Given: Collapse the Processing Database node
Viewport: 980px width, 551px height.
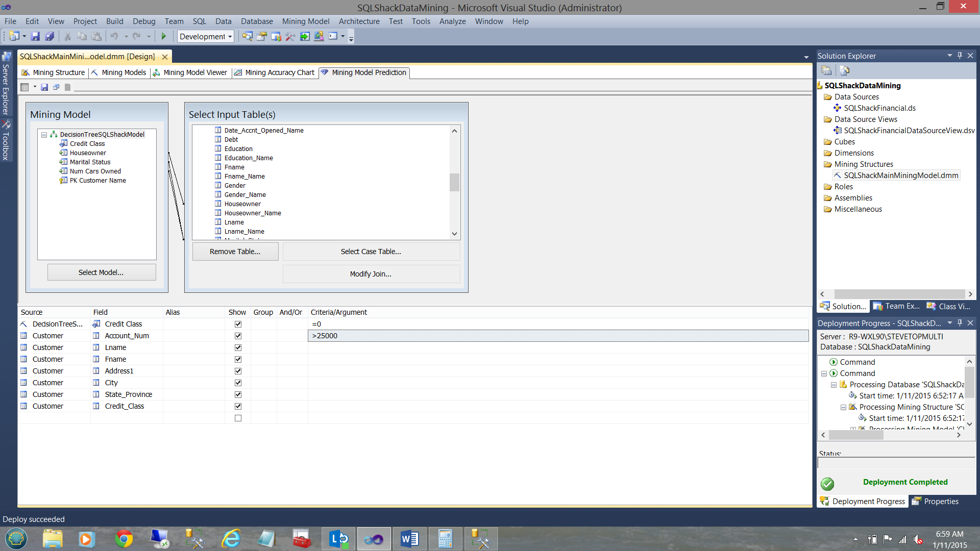Looking at the screenshot, I should click(x=834, y=385).
